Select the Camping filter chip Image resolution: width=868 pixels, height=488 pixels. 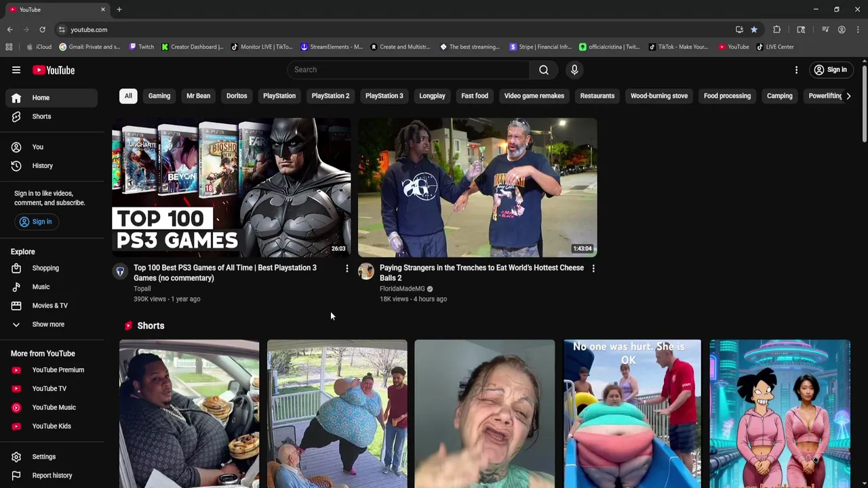pos(779,96)
